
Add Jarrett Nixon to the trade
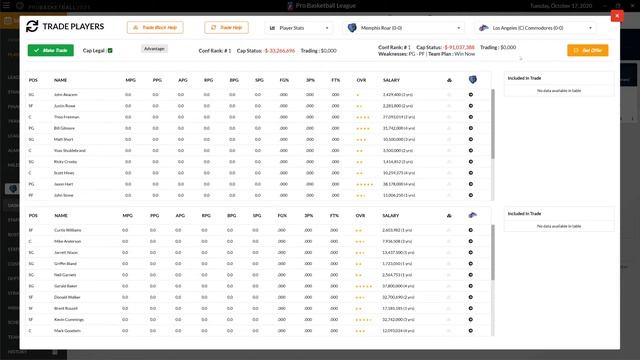(471, 253)
